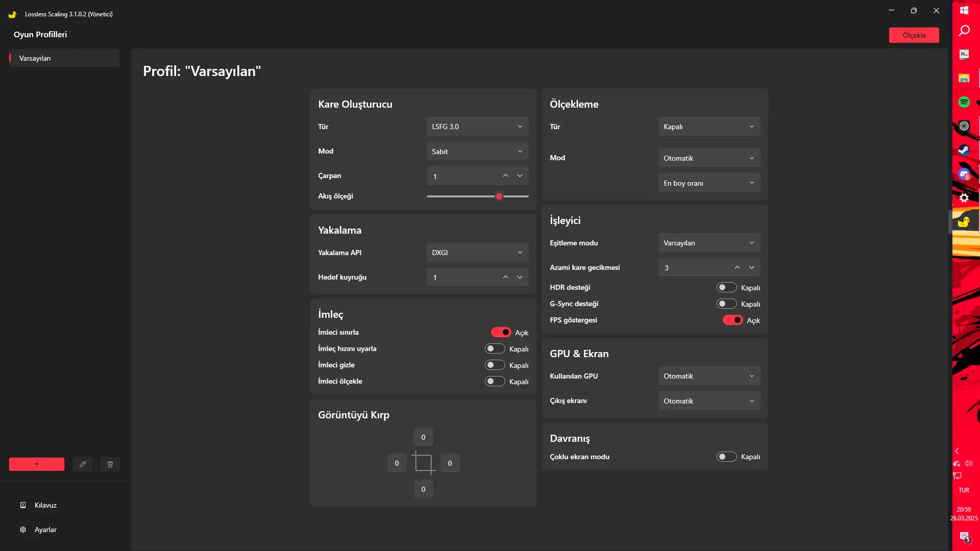Click the OneDrive cloud tray icon

957,463
